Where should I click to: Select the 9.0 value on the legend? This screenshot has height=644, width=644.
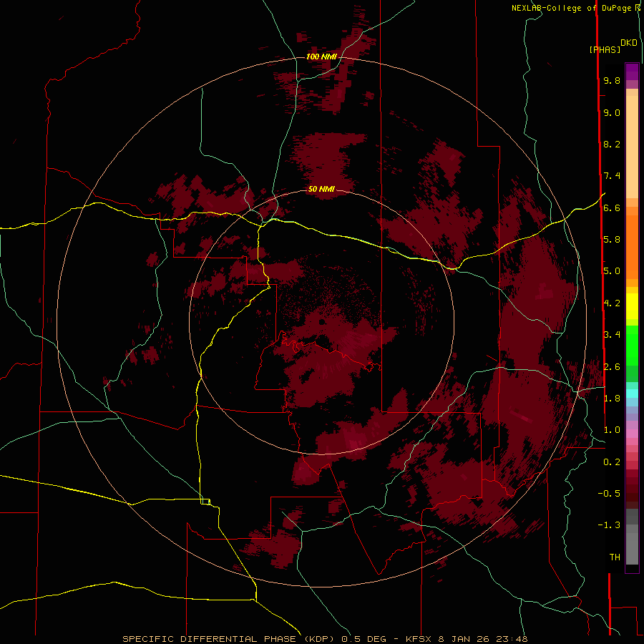tap(612, 113)
